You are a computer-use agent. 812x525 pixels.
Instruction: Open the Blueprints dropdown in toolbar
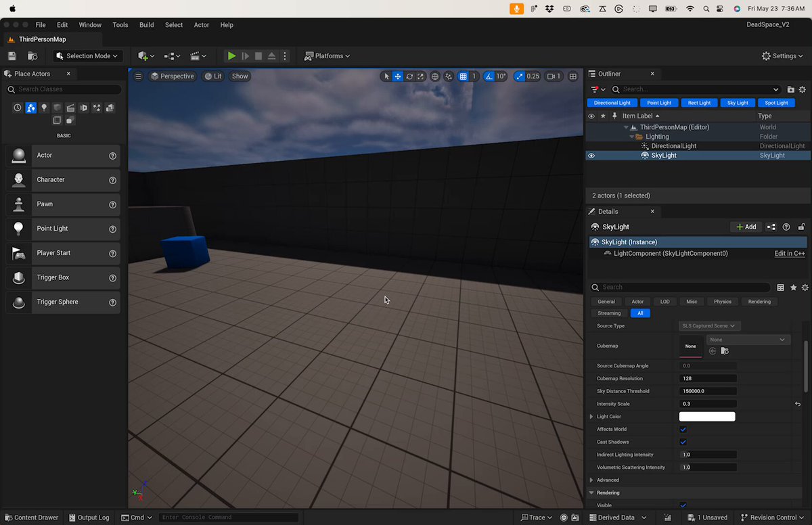pos(173,56)
